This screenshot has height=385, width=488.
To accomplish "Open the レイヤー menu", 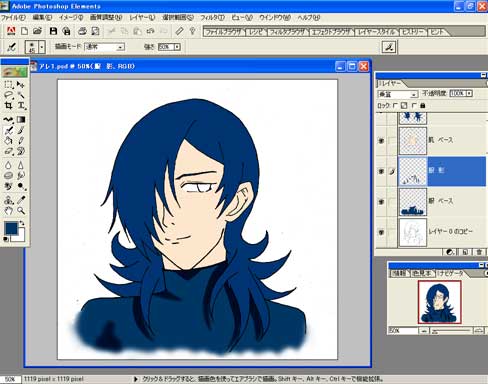I will pyautogui.click(x=142, y=17).
